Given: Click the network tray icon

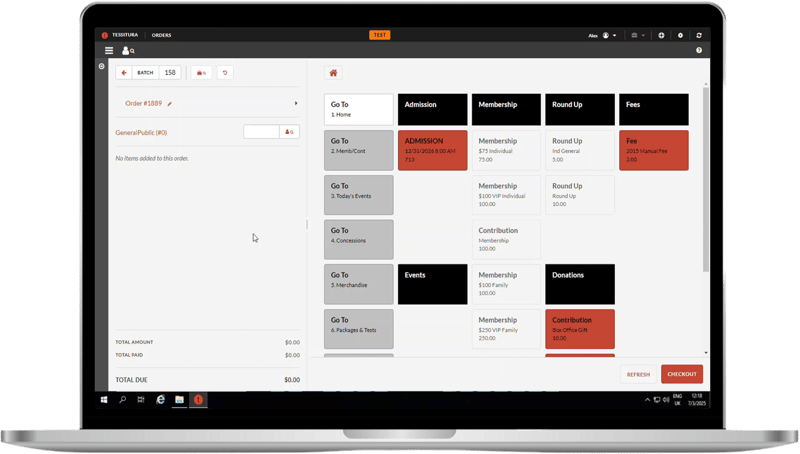Looking at the screenshot, I should click(657, 400).
